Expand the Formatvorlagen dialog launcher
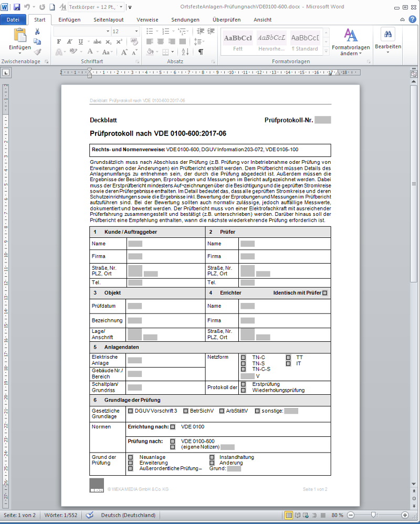 coord(369,62)
